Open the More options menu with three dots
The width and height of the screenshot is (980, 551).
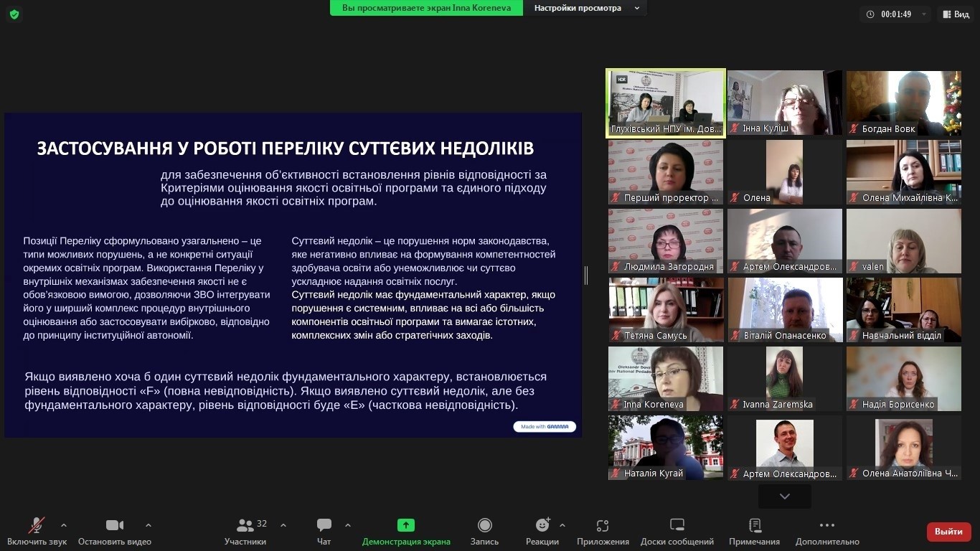click(826, 526)
